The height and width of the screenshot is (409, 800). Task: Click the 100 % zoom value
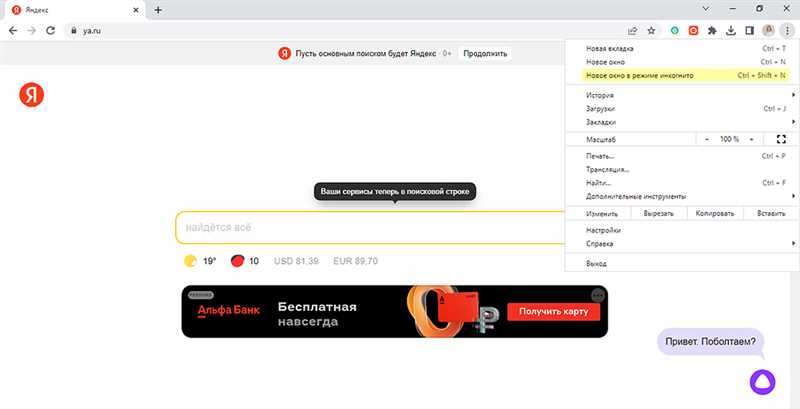coord(729,139)
